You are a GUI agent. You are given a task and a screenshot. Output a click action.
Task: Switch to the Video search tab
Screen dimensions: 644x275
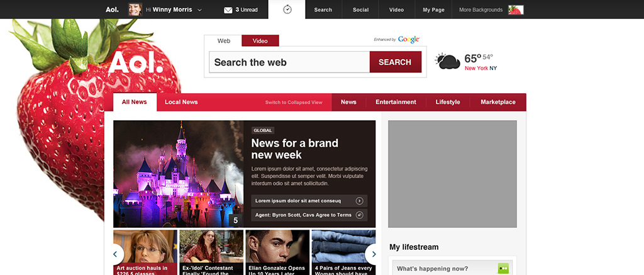pos(260,41)
